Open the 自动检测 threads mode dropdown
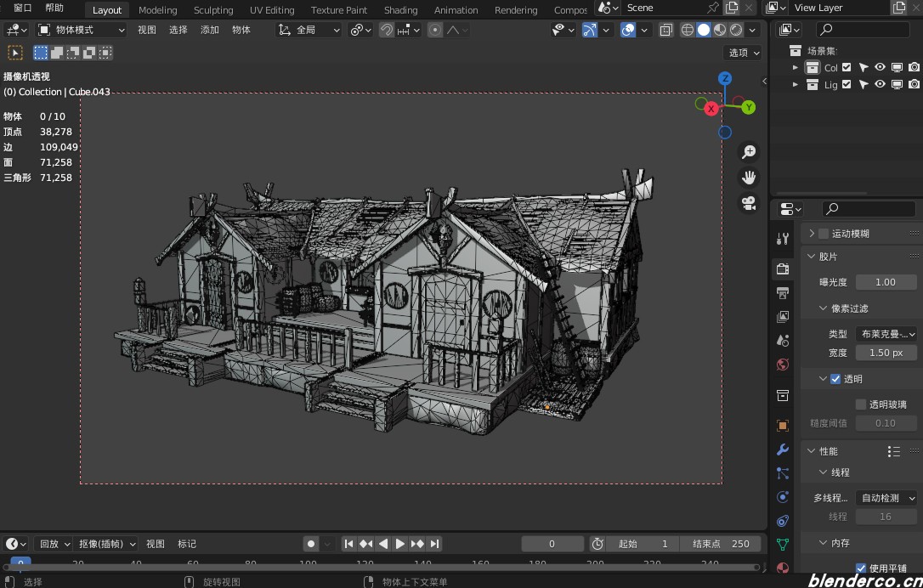 click(x=886, y=498)
